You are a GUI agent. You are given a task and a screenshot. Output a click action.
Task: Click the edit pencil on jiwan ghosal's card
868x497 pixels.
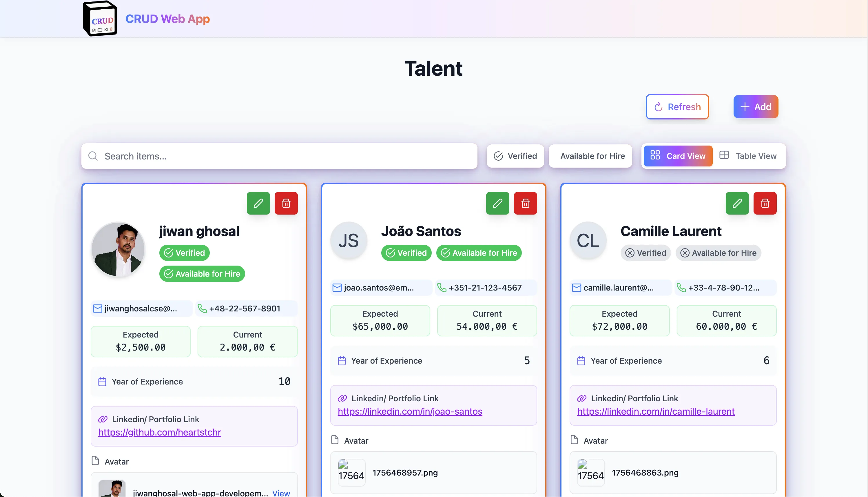coord(258,203)
